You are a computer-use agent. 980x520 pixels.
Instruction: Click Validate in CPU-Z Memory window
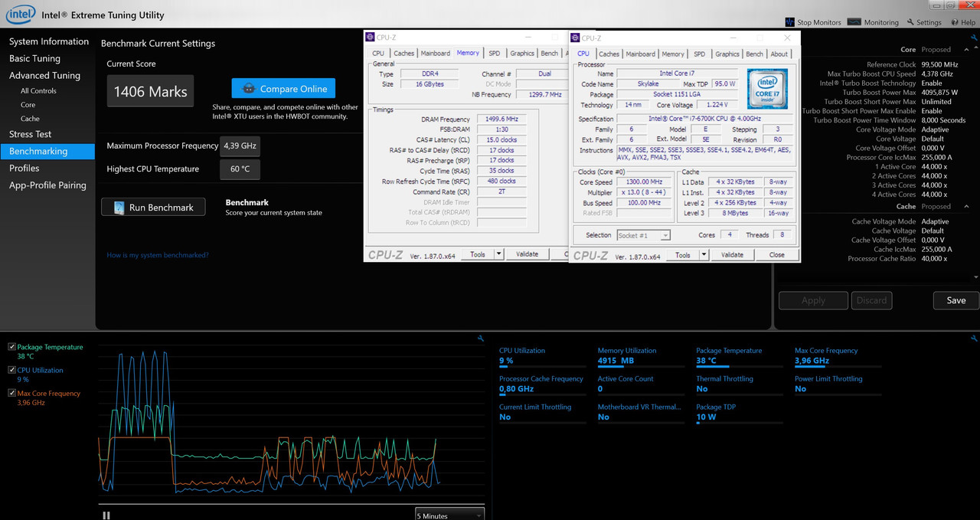coord(527,254)
